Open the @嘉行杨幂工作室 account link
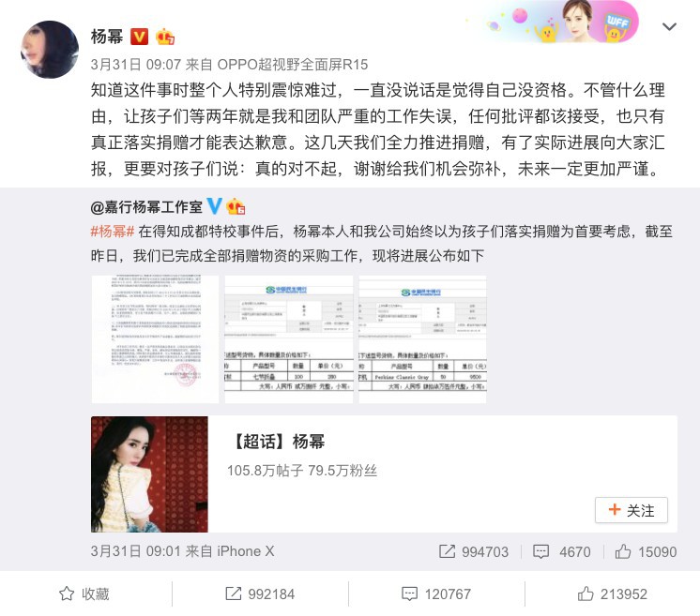Viewport: 700px width, 616px height. tap(146, 207)
